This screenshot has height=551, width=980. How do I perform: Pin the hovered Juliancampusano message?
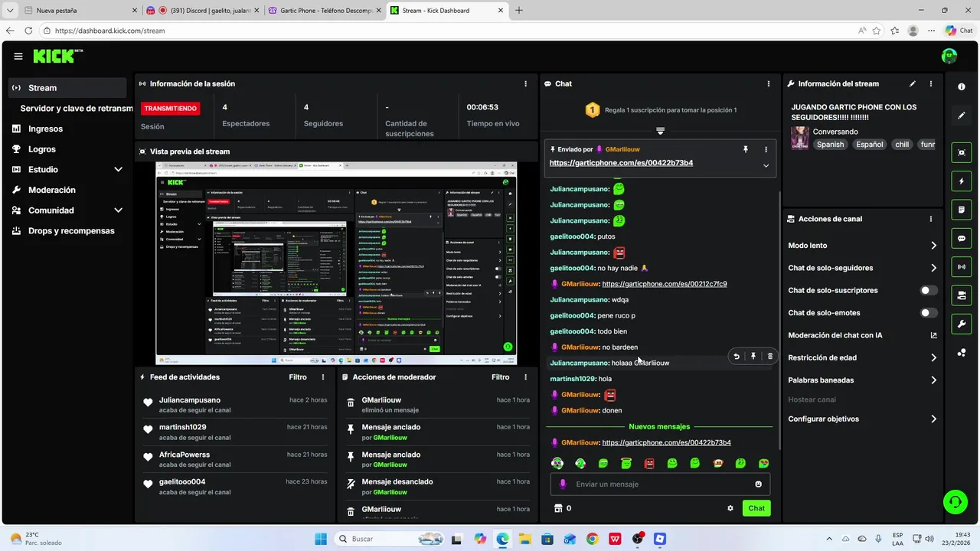(x=753, y=356)
